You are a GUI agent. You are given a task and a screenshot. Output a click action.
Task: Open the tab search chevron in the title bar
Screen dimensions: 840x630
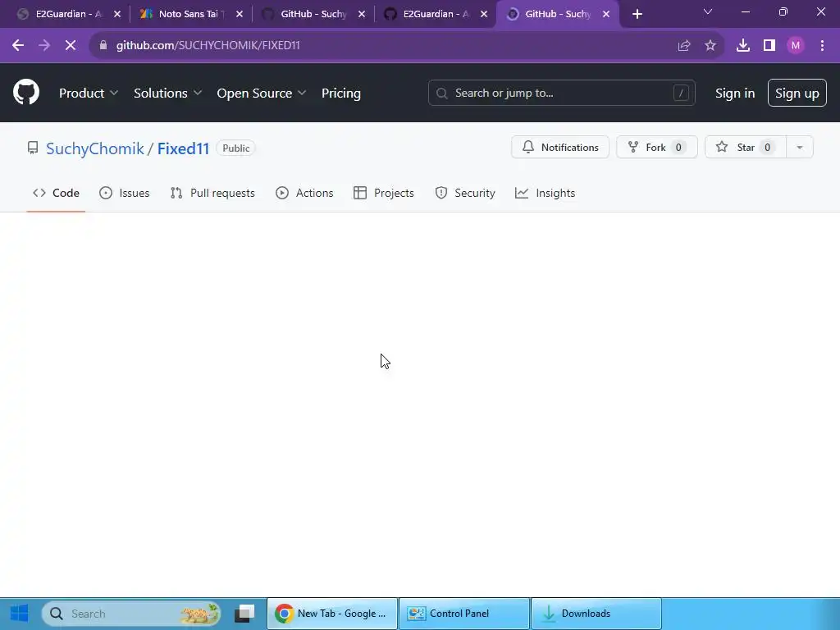[708, 11]
